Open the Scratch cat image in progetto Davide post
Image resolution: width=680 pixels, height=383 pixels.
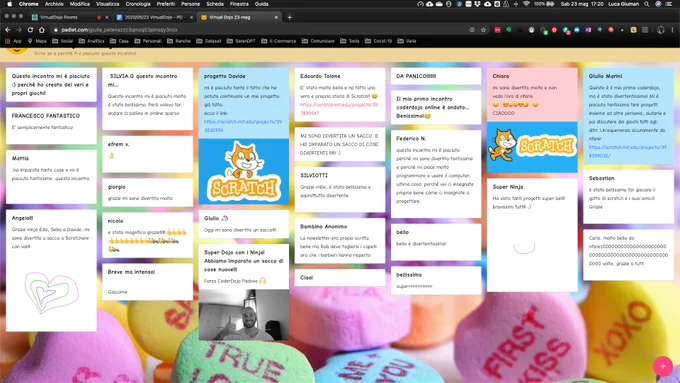tap(244, 171)
